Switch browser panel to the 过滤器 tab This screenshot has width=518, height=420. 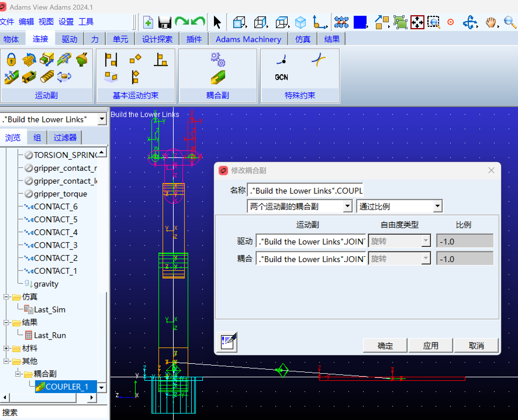65,137
